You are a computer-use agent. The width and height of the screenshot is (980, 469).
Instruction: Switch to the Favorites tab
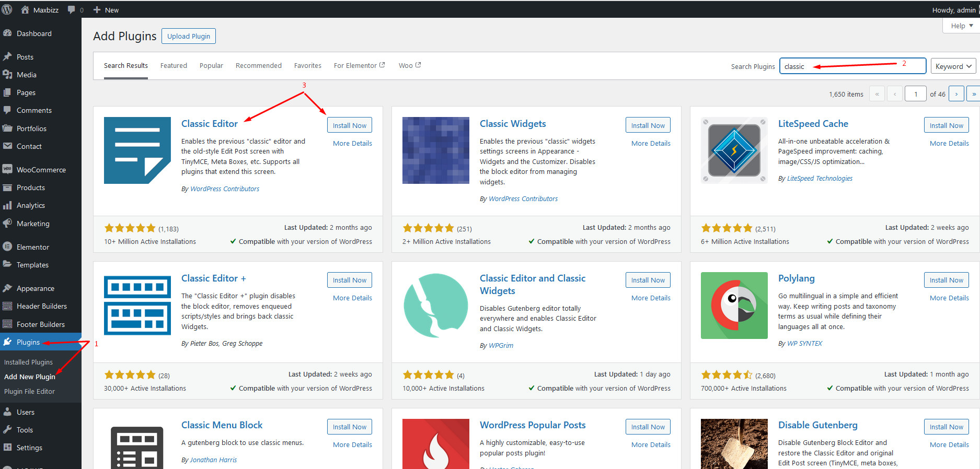coord(308,66)
